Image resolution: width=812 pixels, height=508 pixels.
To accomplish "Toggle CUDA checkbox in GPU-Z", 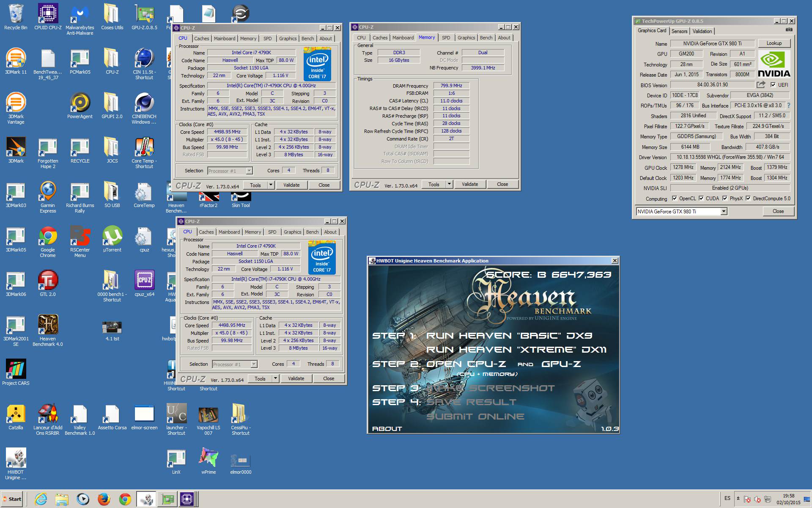I will [701, 198].
